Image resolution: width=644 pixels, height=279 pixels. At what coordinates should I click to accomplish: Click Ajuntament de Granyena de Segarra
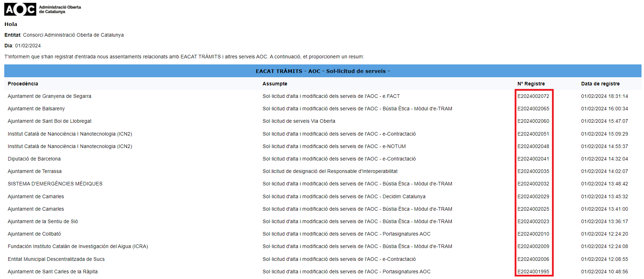49,96
